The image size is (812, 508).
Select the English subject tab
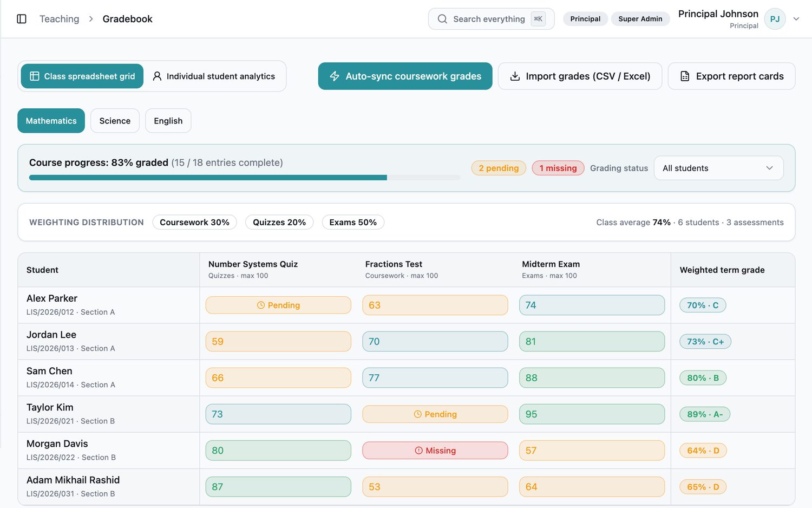(x=168, y=121)
